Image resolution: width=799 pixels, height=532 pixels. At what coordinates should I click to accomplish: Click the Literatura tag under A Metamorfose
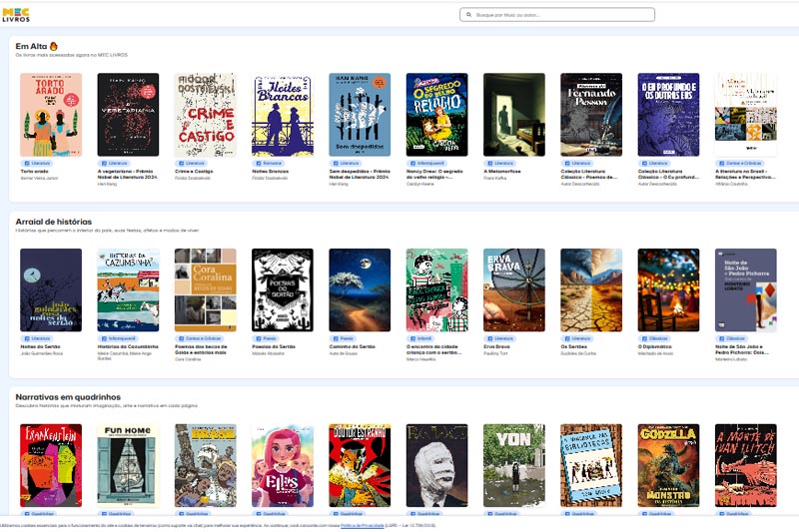pyautogui.click(x=500, y=164)
